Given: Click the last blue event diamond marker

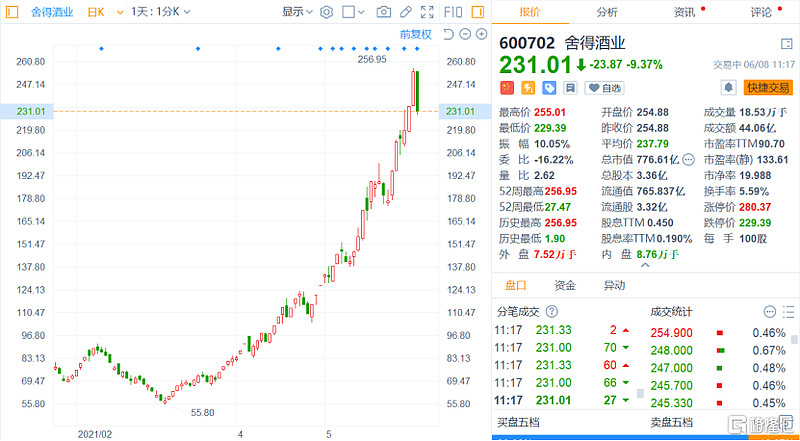Looking at the screenshot, I should (x=417, y=48).
